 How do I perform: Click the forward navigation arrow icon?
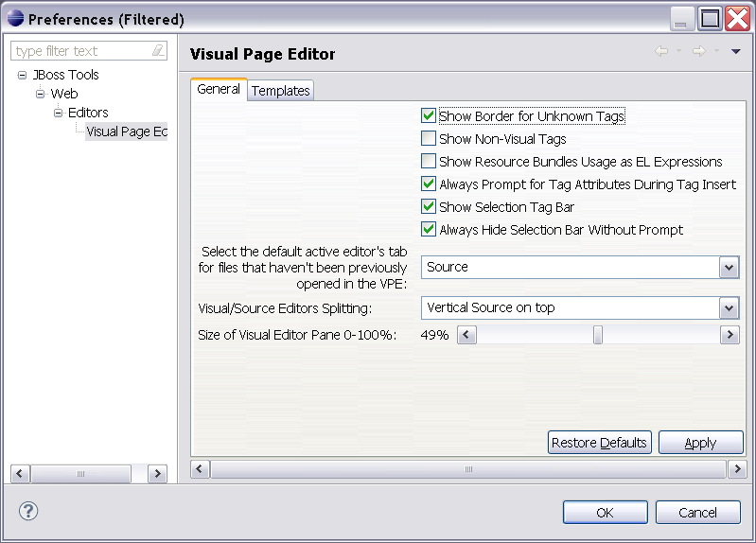(x=699, y=52)
